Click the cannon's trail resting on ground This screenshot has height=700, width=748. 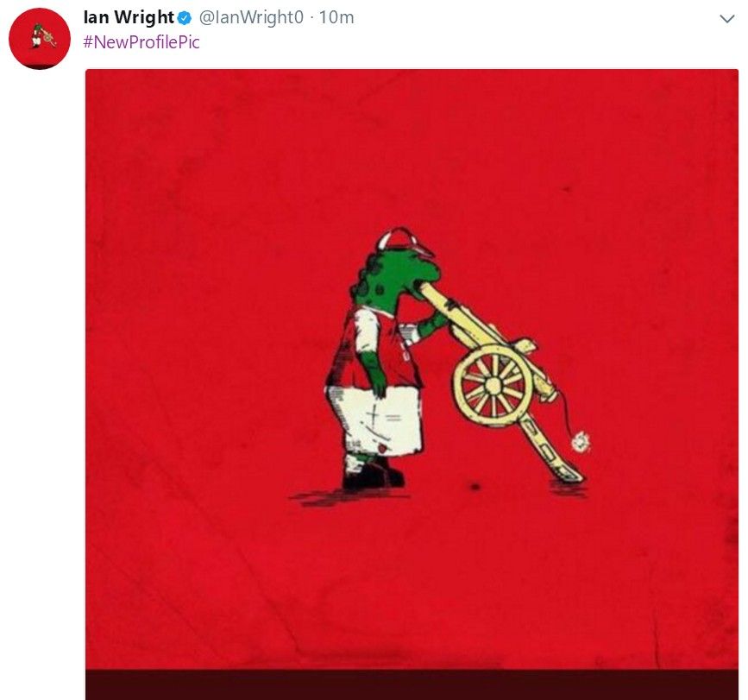tap(551, 449)
